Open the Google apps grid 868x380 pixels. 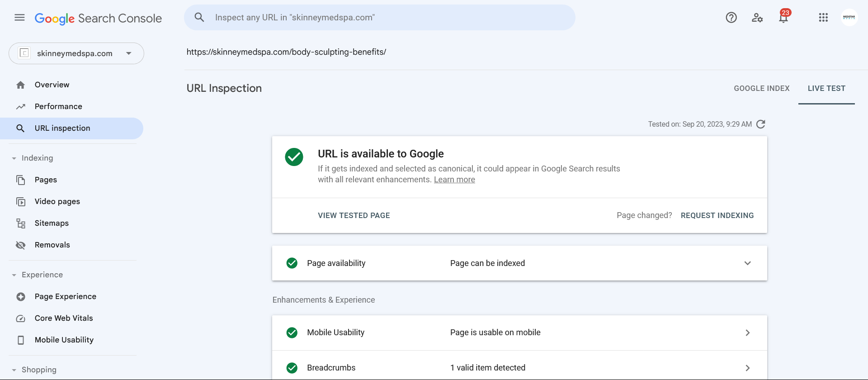click(823, 18)
